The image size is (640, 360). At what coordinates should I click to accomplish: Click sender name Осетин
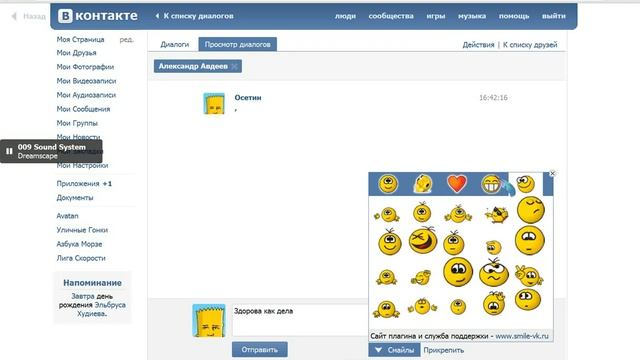pos(248,98)
